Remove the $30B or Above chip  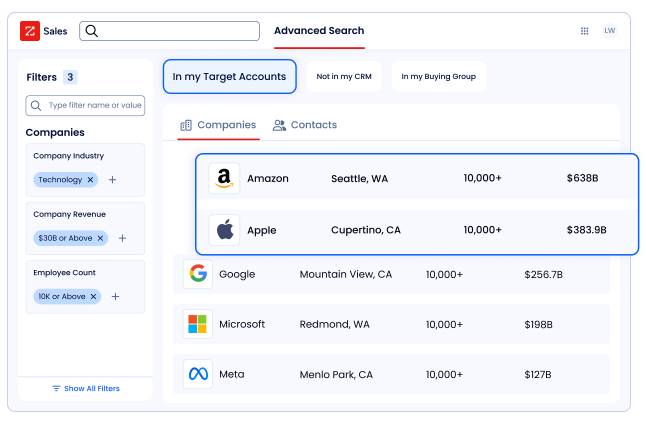pos(100,238)
